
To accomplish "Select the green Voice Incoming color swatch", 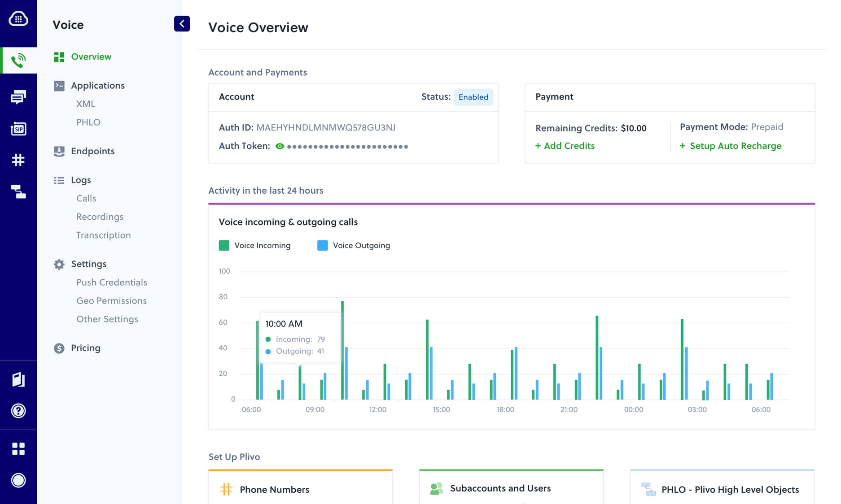I will point(224,245).
